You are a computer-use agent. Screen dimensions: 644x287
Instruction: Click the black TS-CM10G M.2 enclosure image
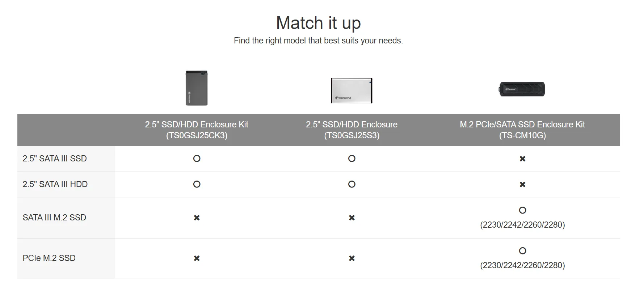pos(522,89)
